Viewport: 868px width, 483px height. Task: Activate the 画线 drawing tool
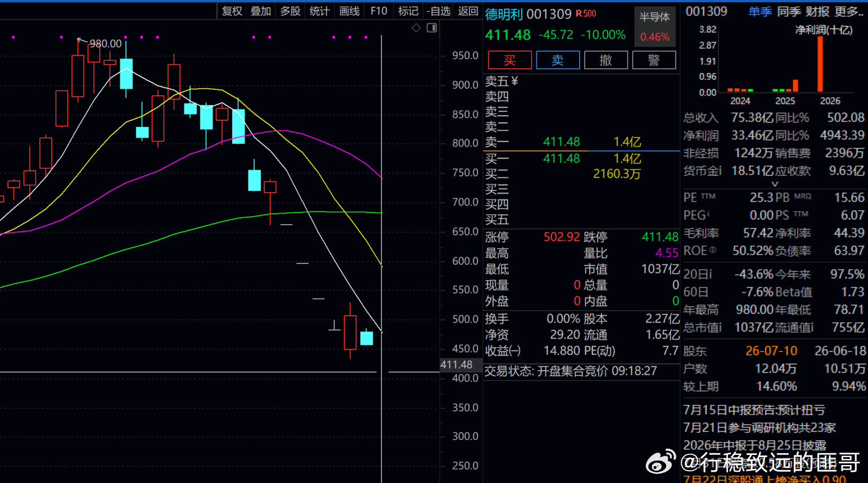point(349,11)
